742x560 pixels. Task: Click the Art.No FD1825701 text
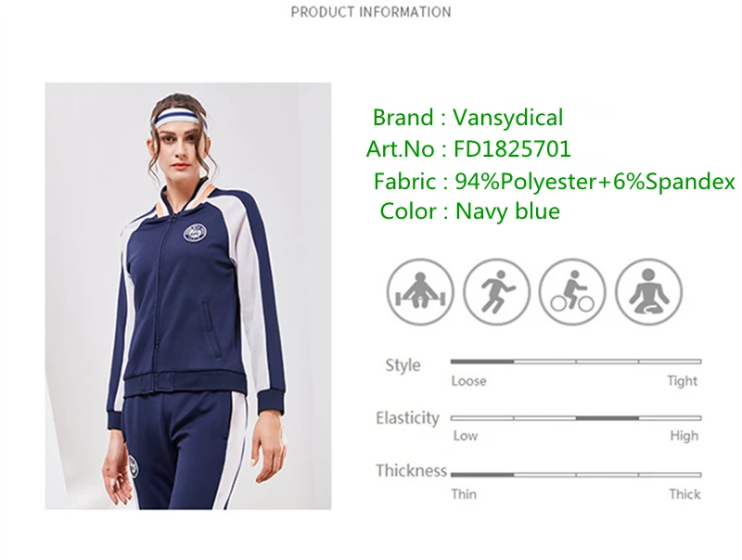pyautogui.click(x=468, y=148)
